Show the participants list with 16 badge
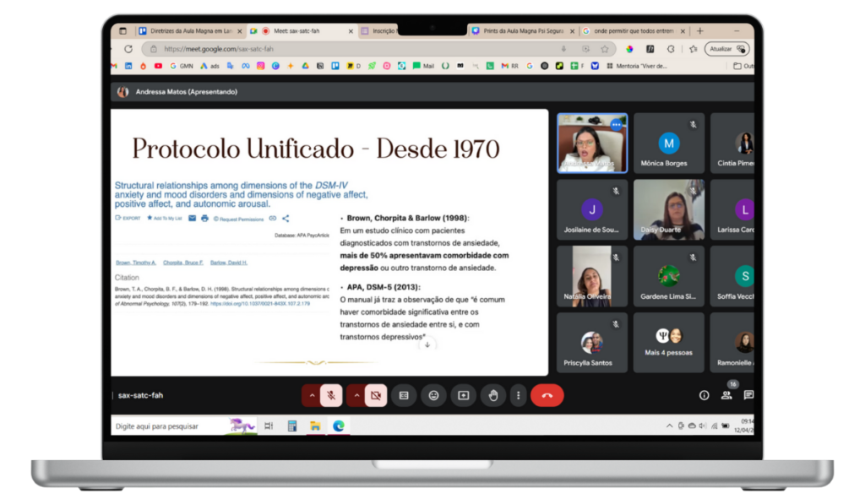The width and height of the screenshot is (865, 504). click(726, 394)
